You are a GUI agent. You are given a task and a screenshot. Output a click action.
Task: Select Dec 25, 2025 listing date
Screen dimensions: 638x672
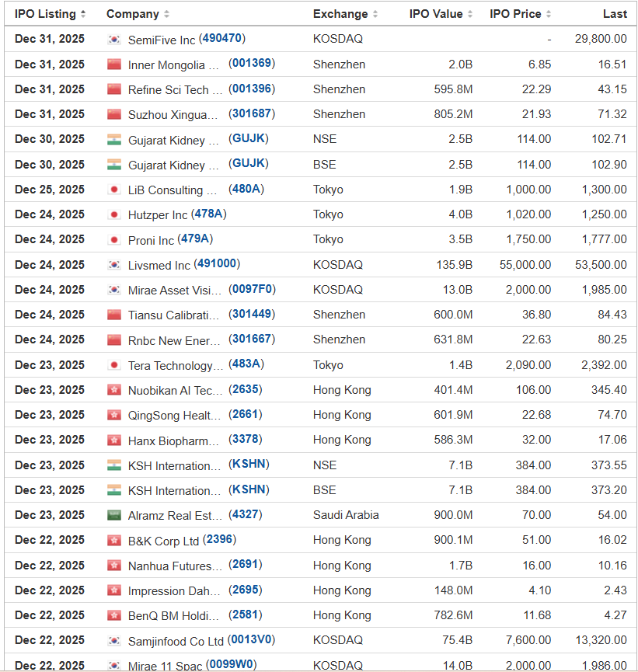[x=50, y=190]
